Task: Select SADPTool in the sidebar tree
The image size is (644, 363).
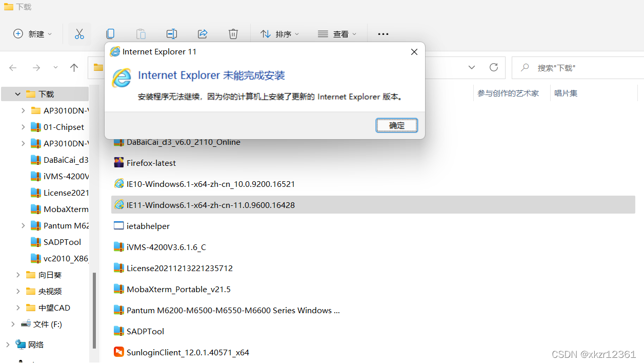Action: [x=62, y=242]
